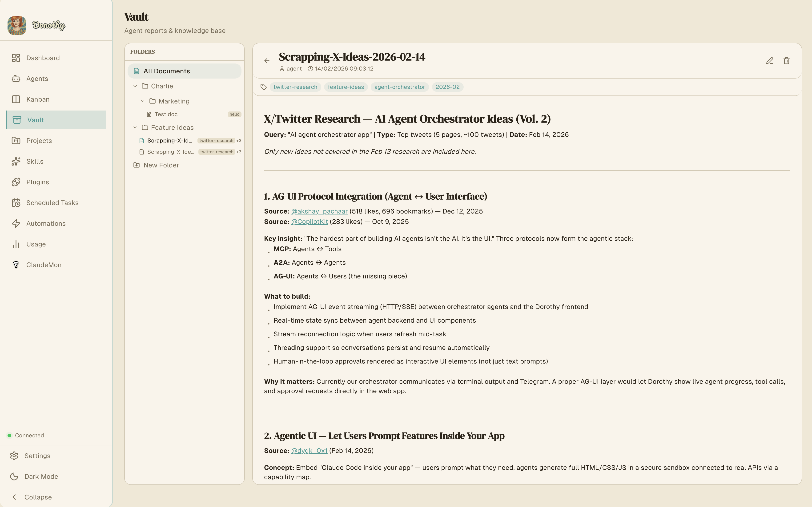Go to the Dashboard page
Viewport: 812px width, 507px height.
(43, 58)
